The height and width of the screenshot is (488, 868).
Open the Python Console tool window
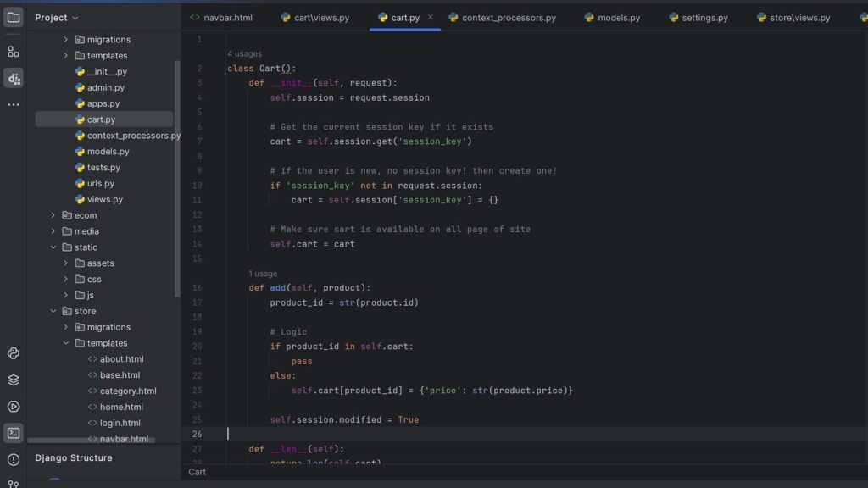tap(14, 353)
